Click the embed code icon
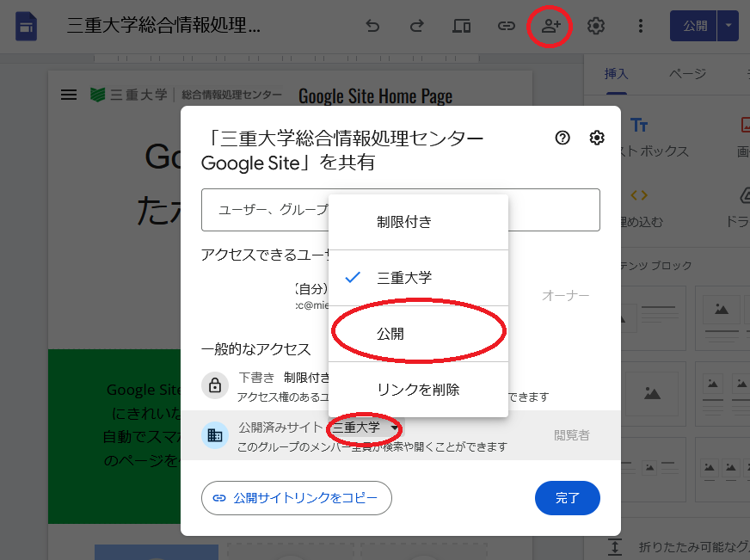 (639, 195)
